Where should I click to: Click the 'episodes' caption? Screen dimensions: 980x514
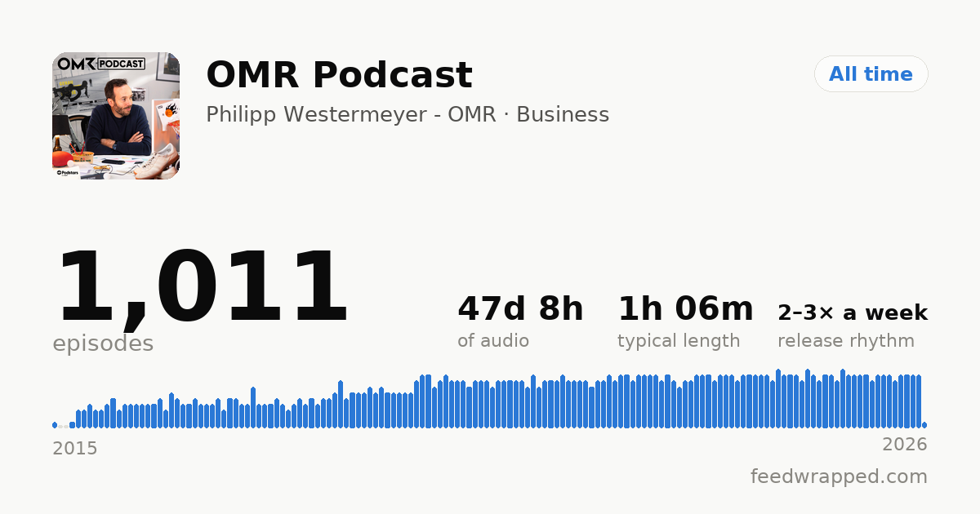[103, 343]
